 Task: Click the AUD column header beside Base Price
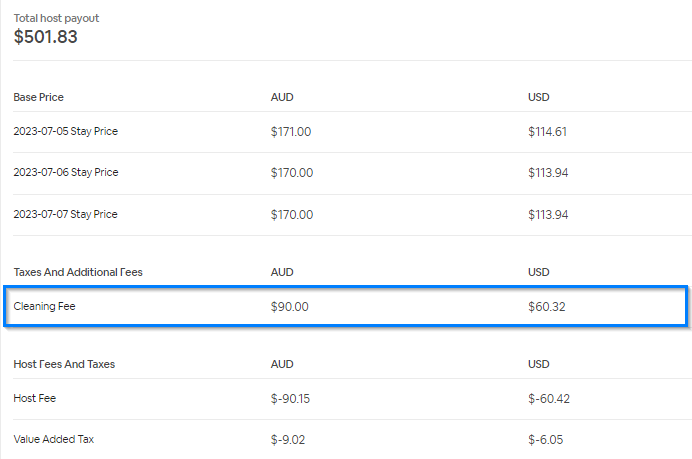click(x=282, y=97)
